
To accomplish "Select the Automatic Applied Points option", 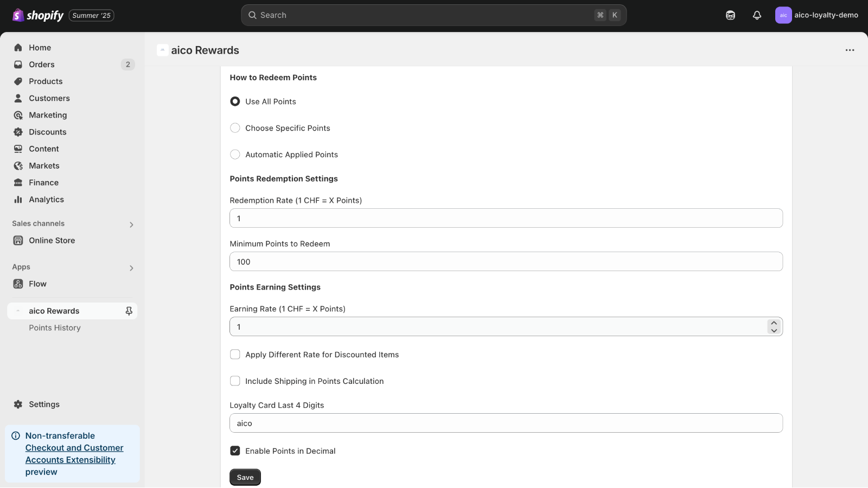I will [x=235, y=155].
